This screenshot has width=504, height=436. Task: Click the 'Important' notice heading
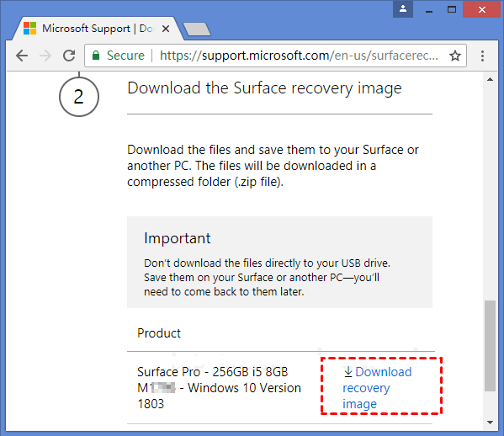click(x=177, y=238)
